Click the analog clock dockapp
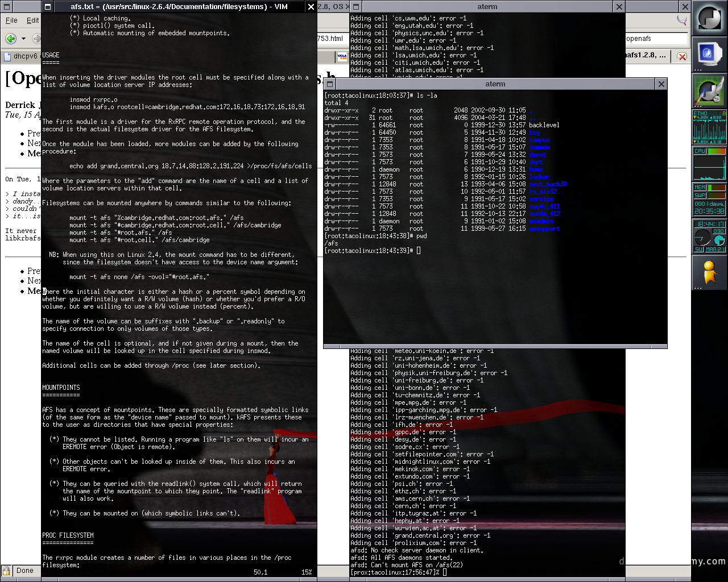The width and height of the screenshot is (728, 582). pos(702,237)
